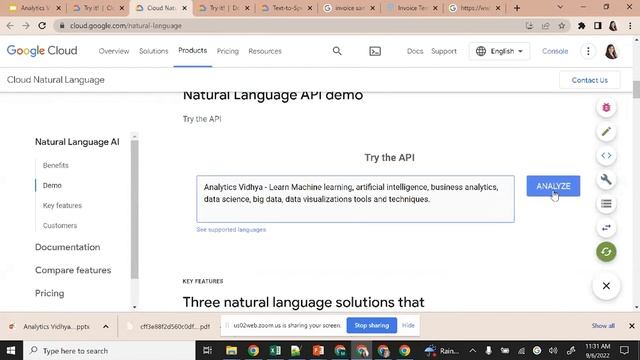
Task: Open Windows Start menu
Action: 11,351
